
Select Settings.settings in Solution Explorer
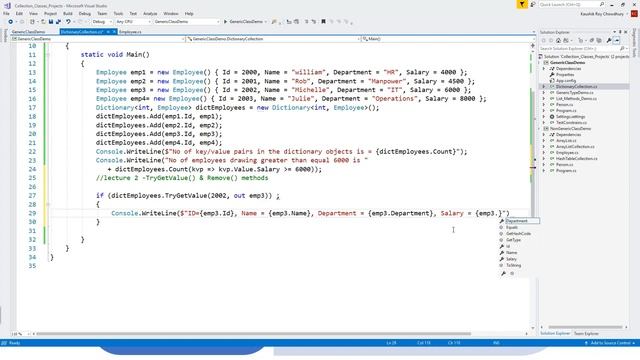[570, 117]
